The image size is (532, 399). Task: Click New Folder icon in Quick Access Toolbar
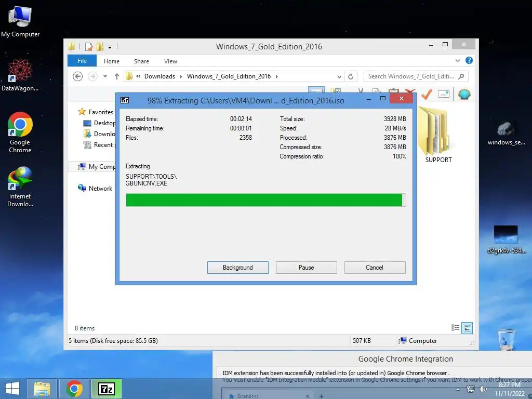[100, 46]
